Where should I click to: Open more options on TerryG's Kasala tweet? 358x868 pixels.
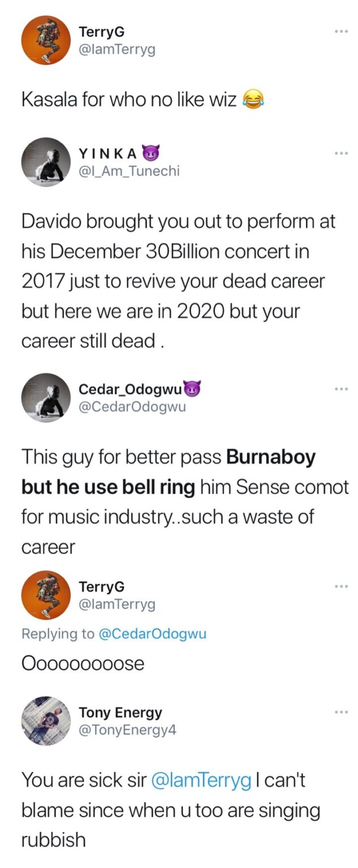(340, 31)
